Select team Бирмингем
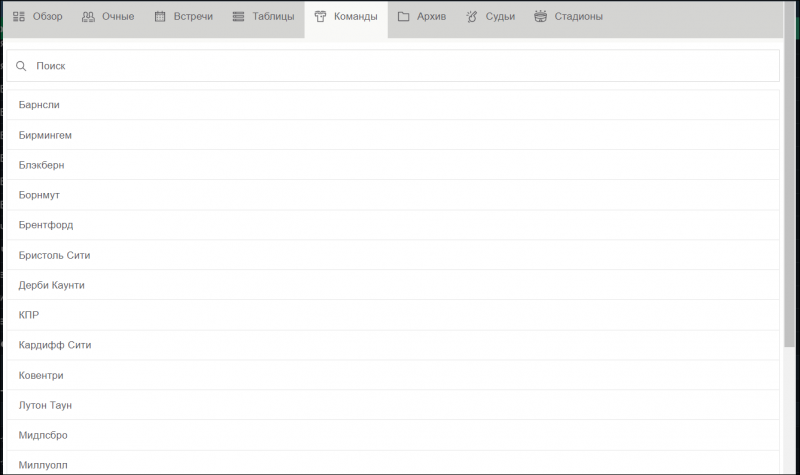800x475 pixels. point(393,135)
